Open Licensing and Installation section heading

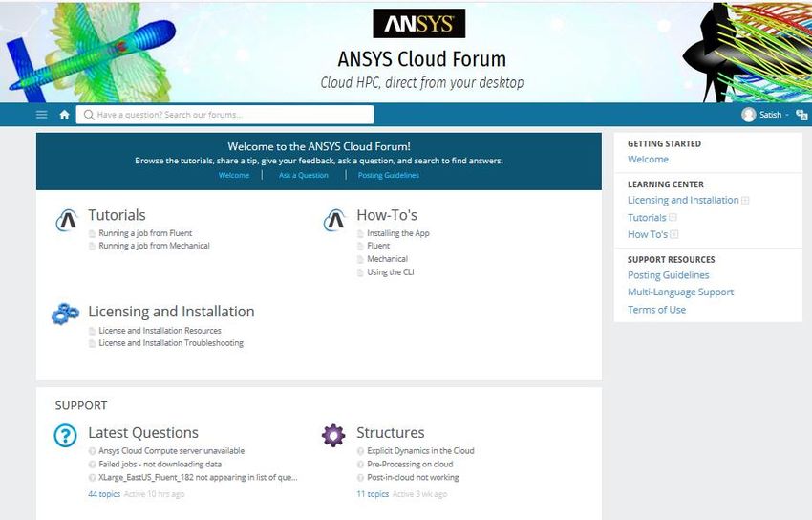point(171,312)
